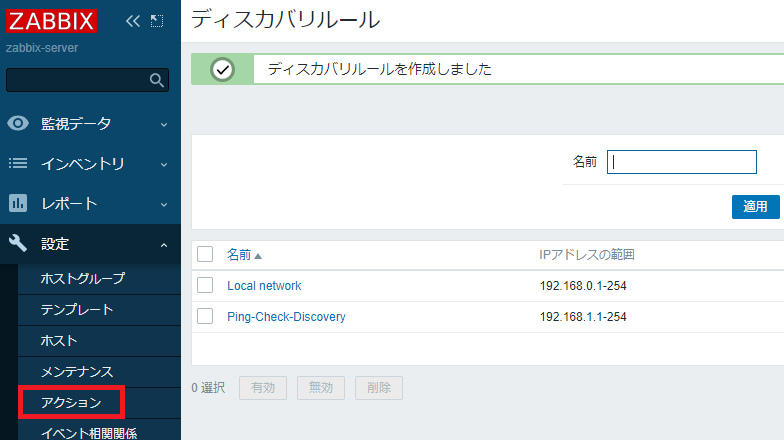Open the Ping-Check-Discovery rule link

click(x=286, y=317)
